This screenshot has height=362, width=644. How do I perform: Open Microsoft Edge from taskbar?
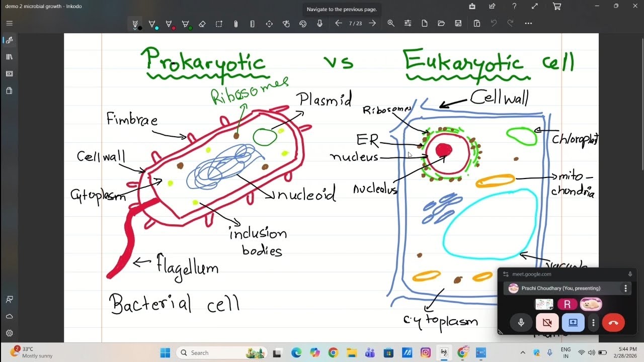tap(296, 353)
